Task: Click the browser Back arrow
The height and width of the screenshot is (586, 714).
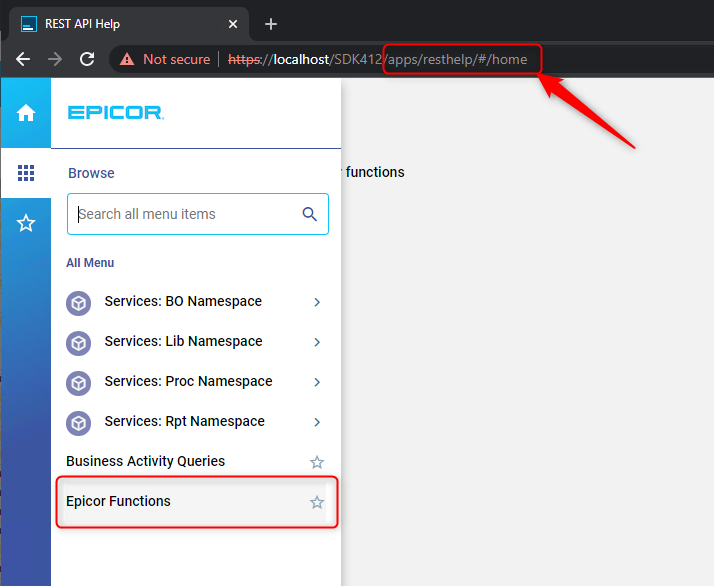Action: pos(23,59)
